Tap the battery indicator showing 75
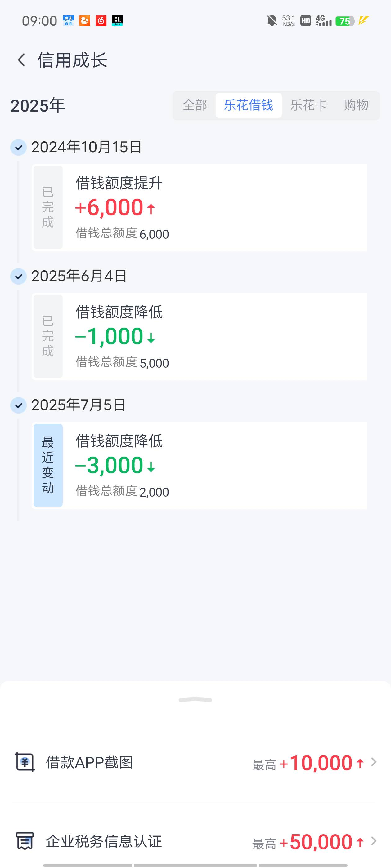The image size is (391, 868). pos(345,21)
